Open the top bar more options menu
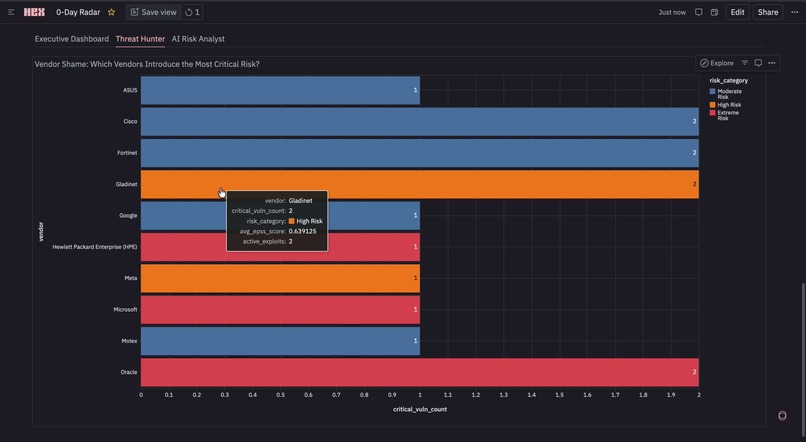 (x=795, y=12)
